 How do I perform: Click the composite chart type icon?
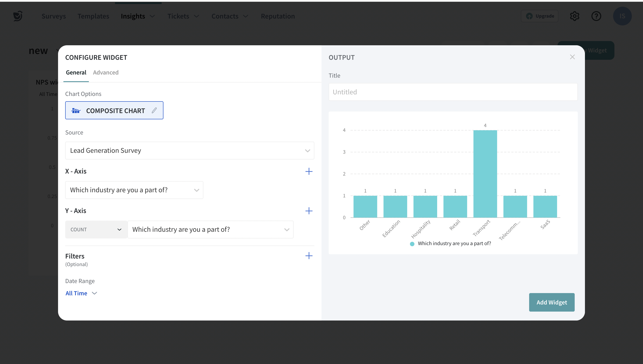pyautogui.click(x=76, y=110)
